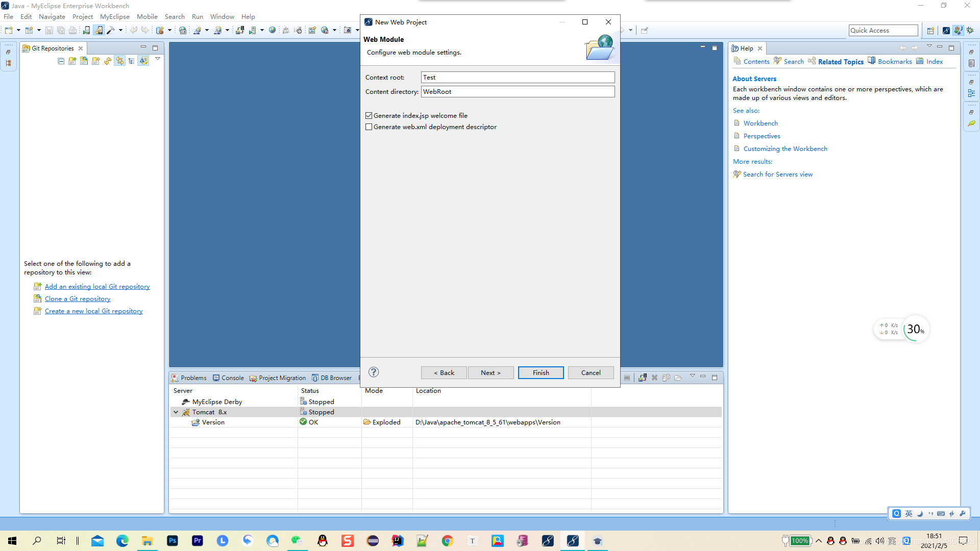
Task: Click the New Web Project help icon
Action: [374, 372]
